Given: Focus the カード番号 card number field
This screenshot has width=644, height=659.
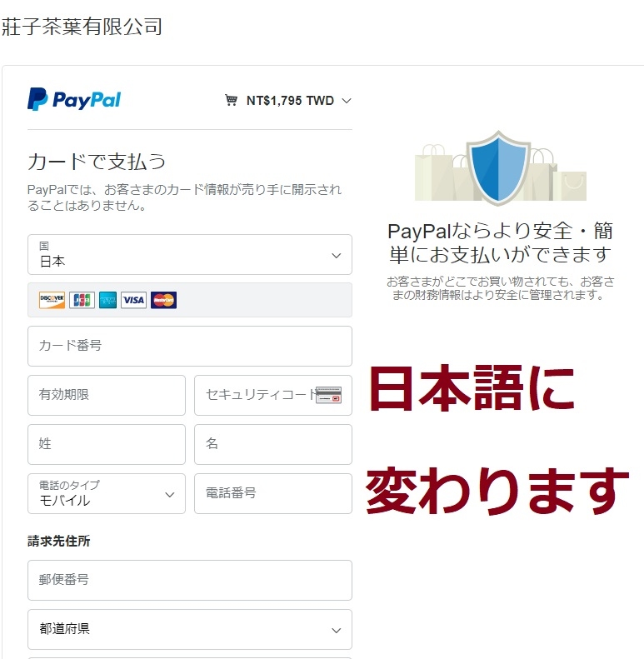Looking at the screenshot, I should coord(190,347).
